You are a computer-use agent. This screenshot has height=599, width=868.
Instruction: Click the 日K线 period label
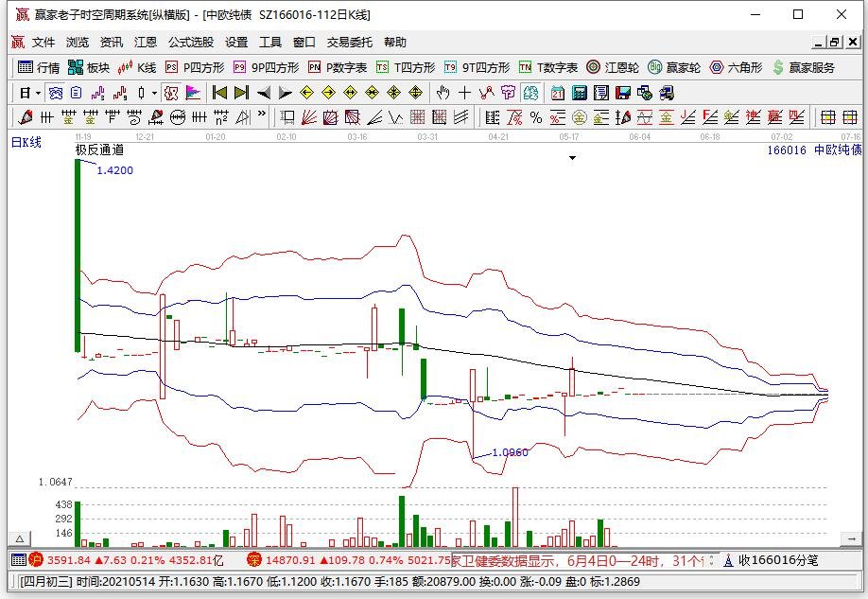(x=26, y=142)
